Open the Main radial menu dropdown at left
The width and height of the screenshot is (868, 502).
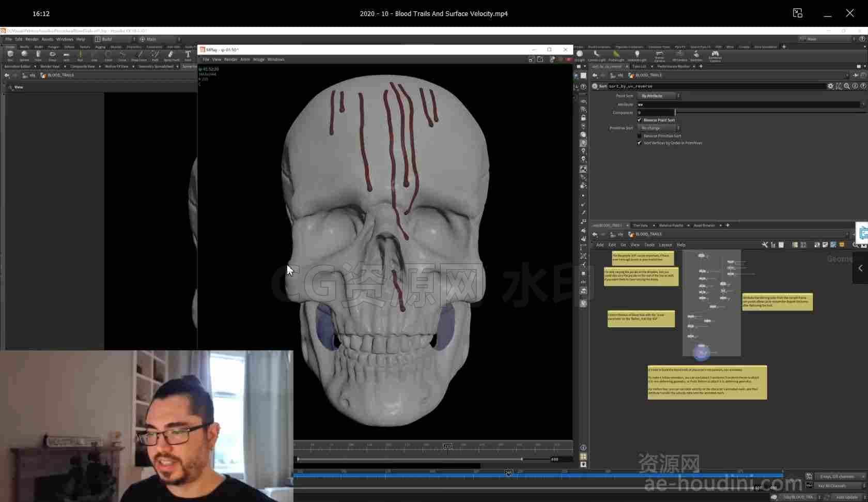tap(160, 39)
